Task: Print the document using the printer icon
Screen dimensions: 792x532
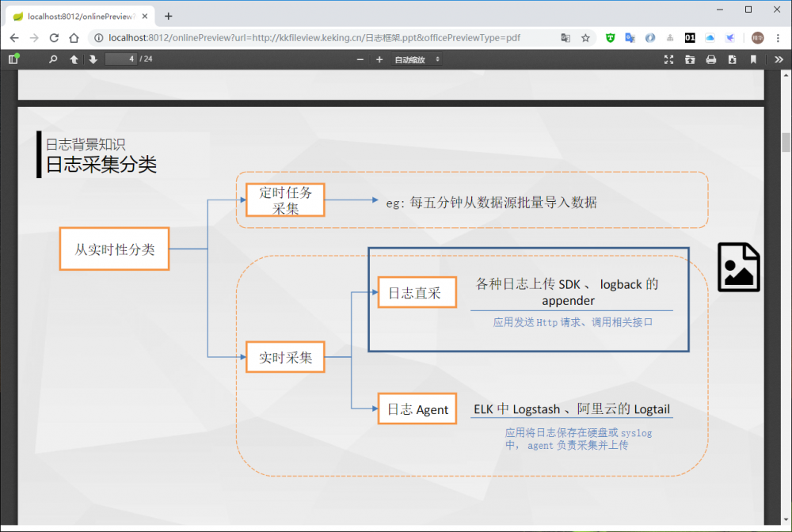Action: pyautogui.click(x=710, y=59)
